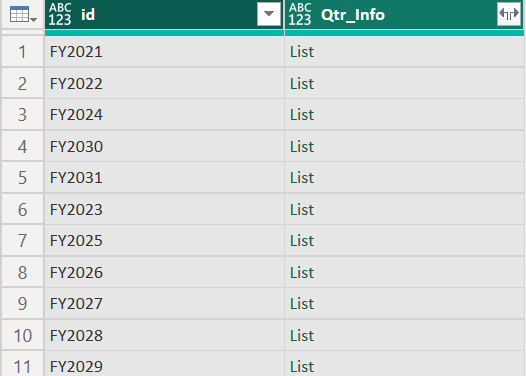Select row number 7 header
This screenshot has height=376, width=526.
coord(22,241)
